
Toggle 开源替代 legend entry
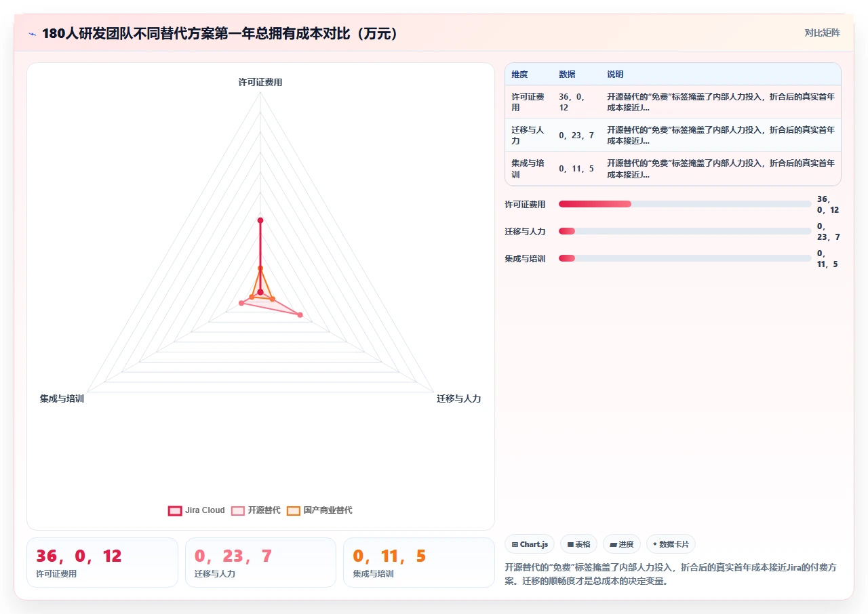click(x=256, y=510)
